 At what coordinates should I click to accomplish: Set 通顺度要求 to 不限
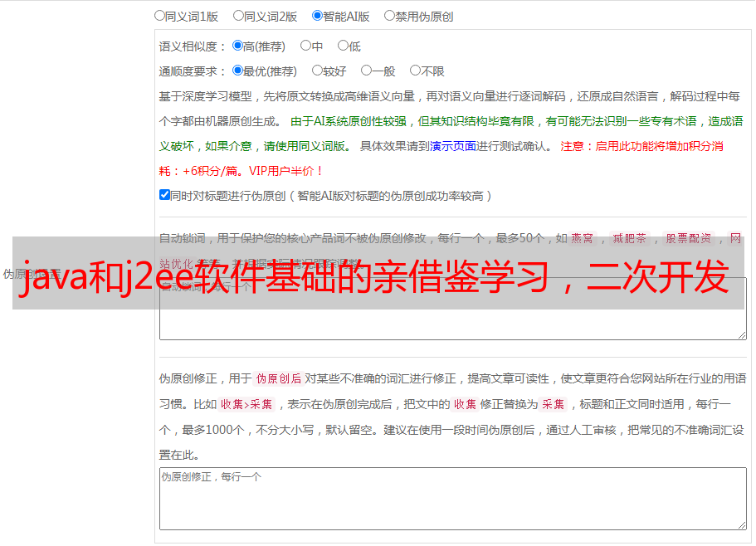415,71
